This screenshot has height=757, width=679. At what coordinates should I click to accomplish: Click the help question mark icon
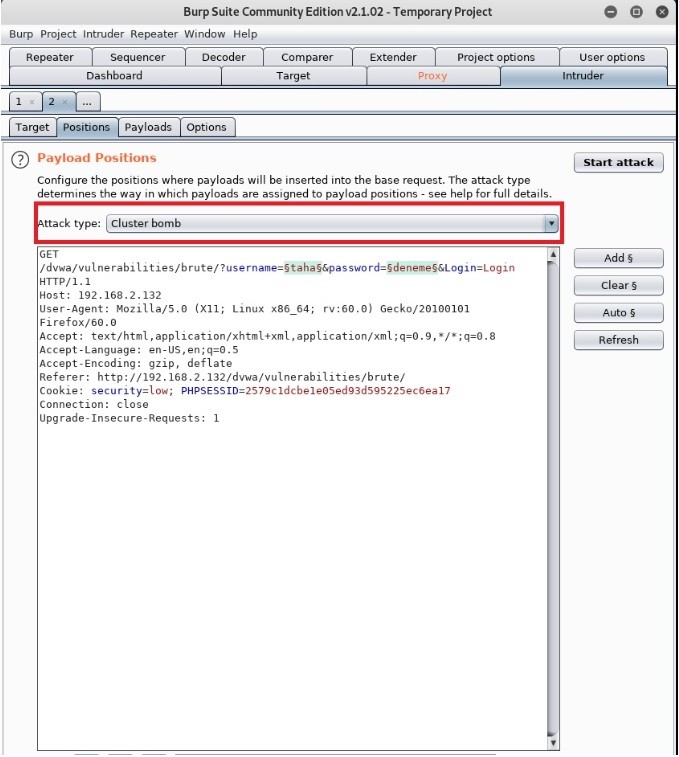tap(19, 161)
